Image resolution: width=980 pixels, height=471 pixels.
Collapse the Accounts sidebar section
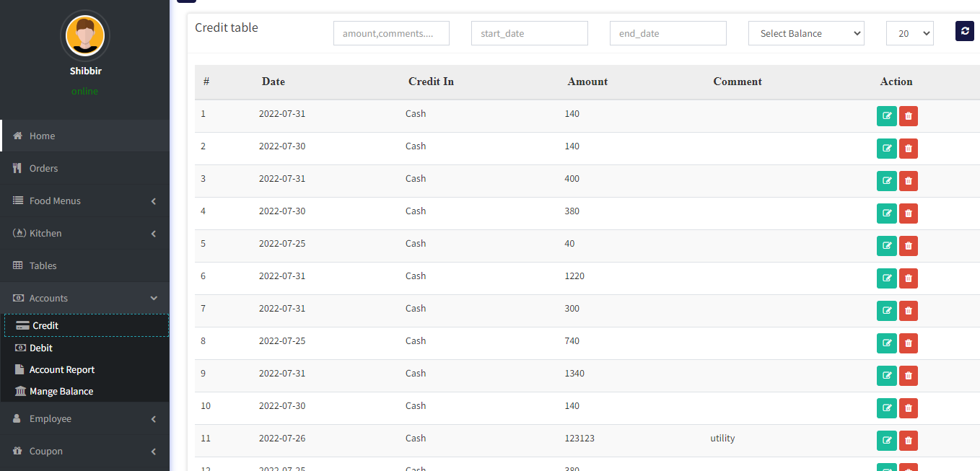85,298
